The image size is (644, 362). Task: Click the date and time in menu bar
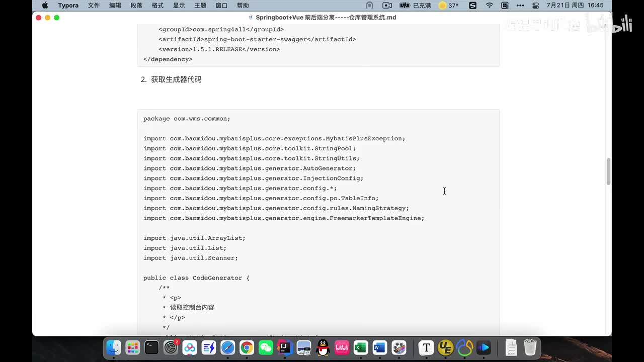[575, 6]
